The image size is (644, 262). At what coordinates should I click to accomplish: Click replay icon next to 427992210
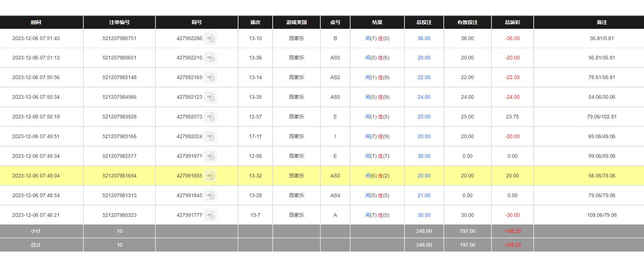point(210,58)
